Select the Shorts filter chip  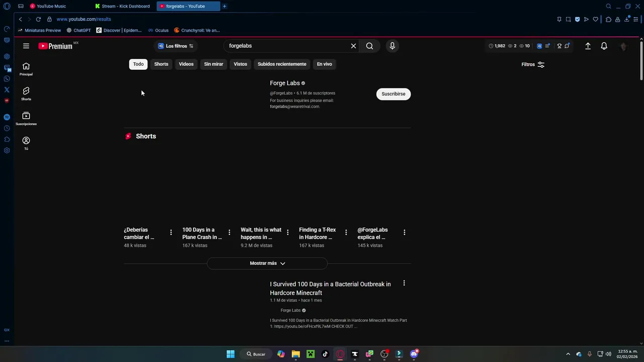coord(161,64)
